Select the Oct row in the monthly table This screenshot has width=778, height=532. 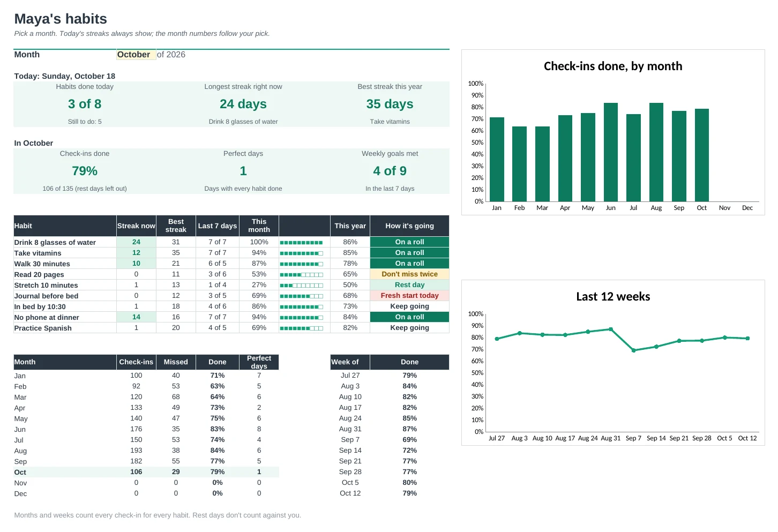pos(146,472)
